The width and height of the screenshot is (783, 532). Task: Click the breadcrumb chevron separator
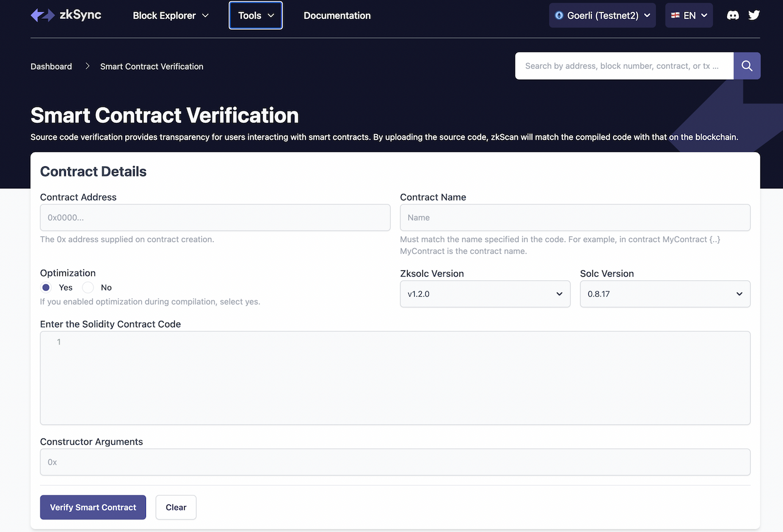[x=87, y=66]
